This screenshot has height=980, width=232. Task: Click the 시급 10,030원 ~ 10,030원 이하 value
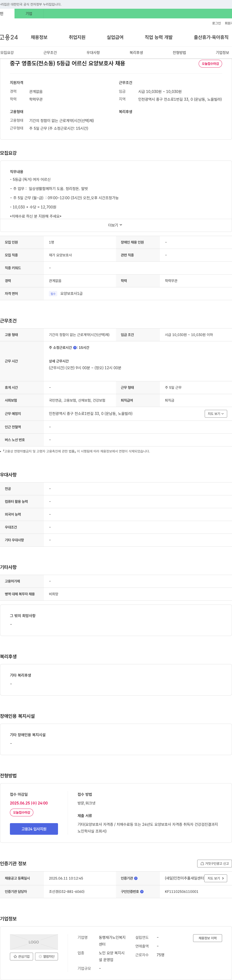point(189,335)
